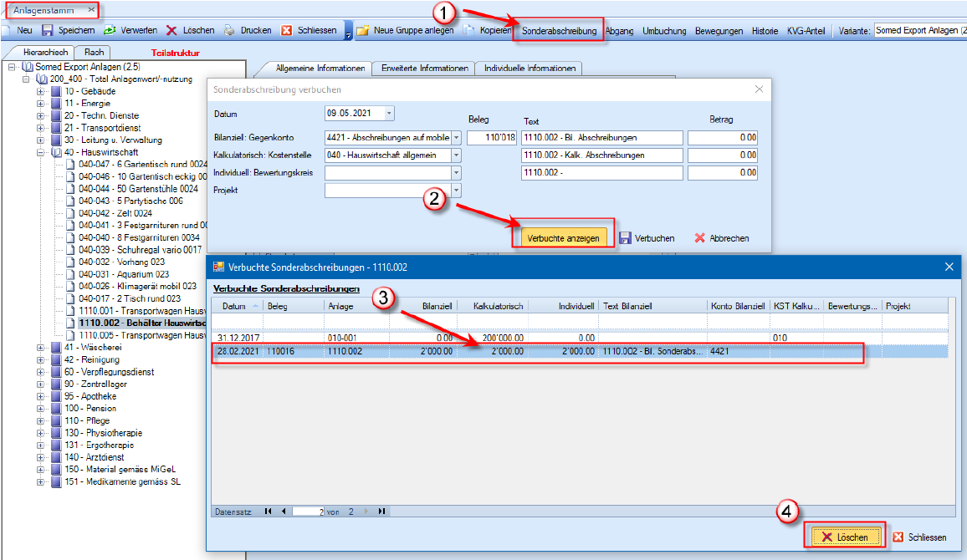Click Sonderabschreibung in the toolbar
The image size is (967, 560).
[560, 31]
